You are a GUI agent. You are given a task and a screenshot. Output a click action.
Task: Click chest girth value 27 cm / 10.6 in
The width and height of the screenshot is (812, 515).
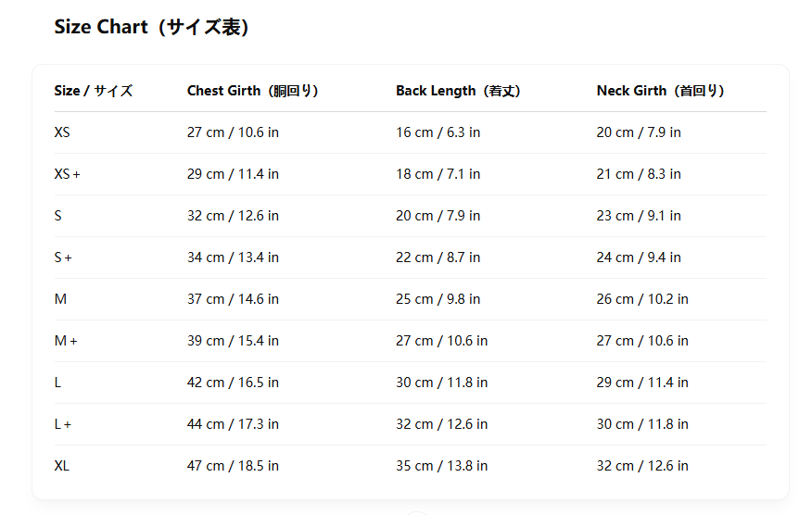point(233,132)
